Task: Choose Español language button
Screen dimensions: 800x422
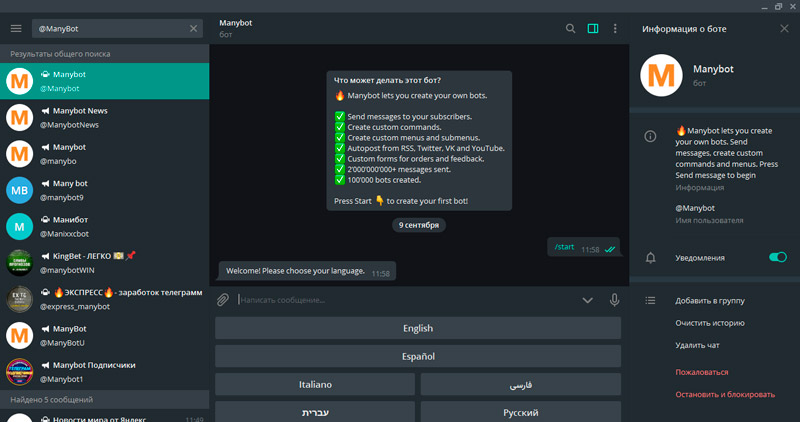Action: (x=418, y=356)
